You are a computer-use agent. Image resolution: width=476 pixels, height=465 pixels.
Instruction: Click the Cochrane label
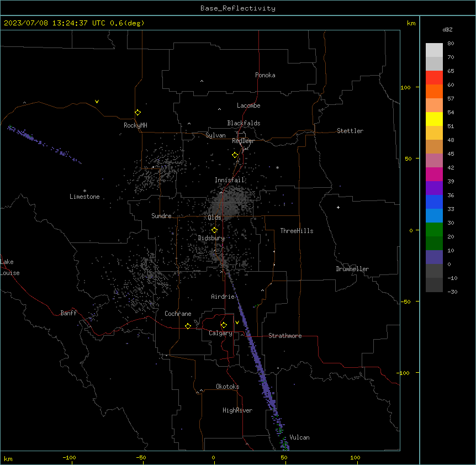178,314
